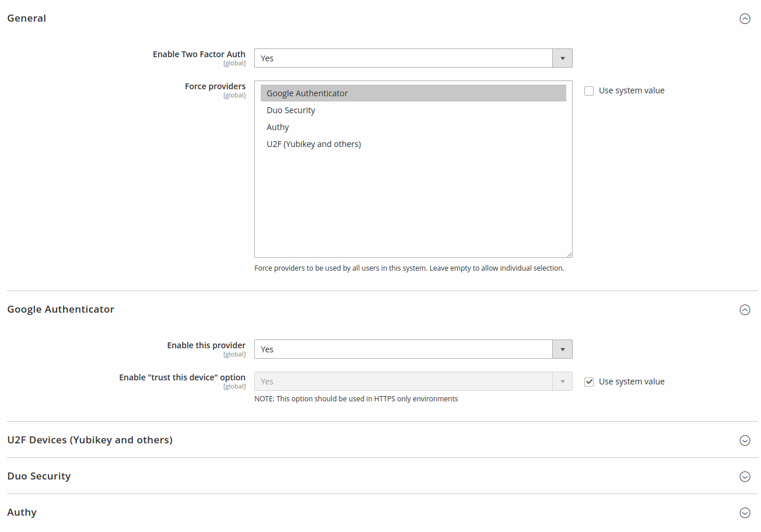Click the dropdown arrow on Enable this provider
The image size is (761, 532).
point(562,349)
